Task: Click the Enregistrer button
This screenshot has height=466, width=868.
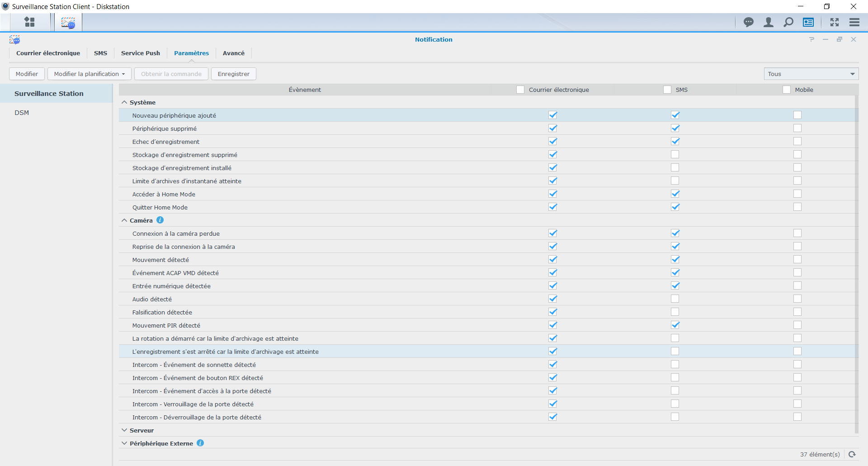Action: coord(233,74)
